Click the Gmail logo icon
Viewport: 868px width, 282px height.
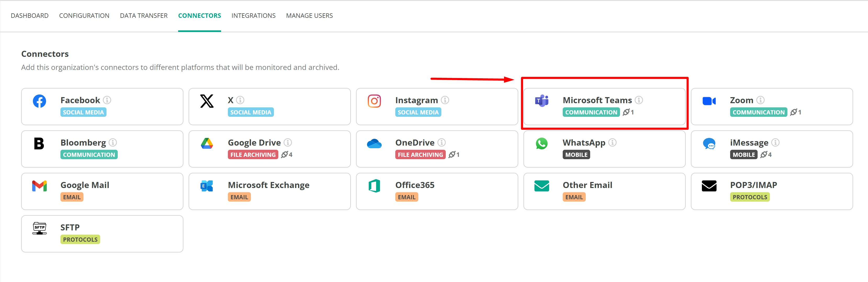(40, 186)
